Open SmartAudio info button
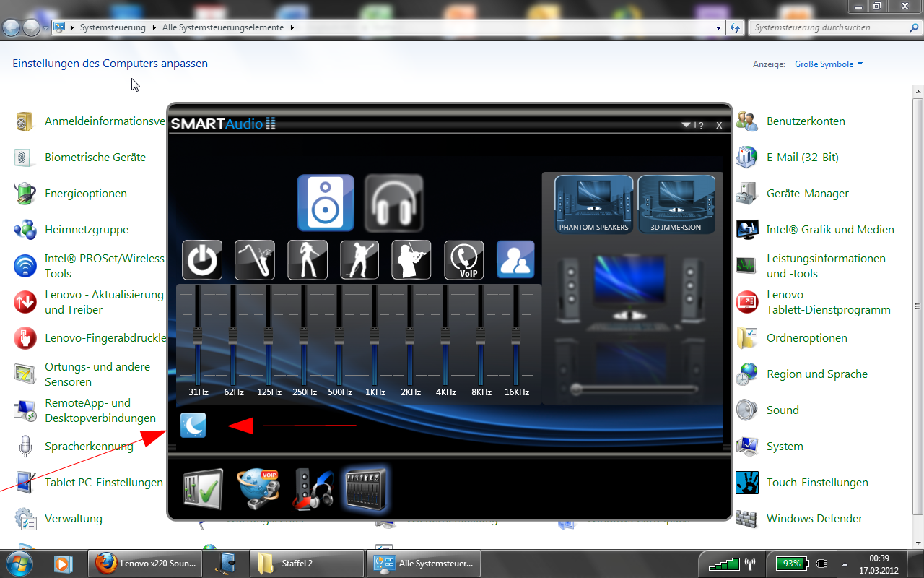 (694, 125)
